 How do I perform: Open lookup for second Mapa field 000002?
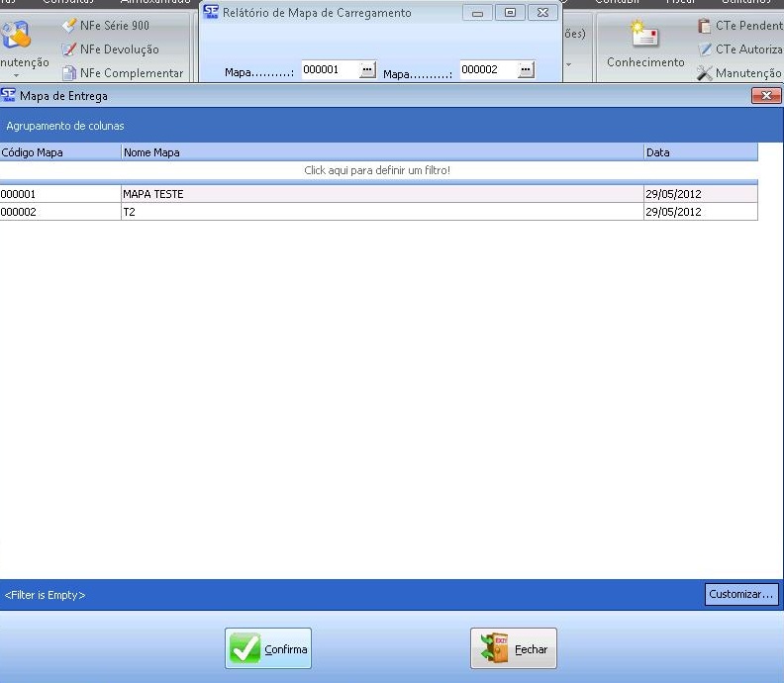point(526,70)
